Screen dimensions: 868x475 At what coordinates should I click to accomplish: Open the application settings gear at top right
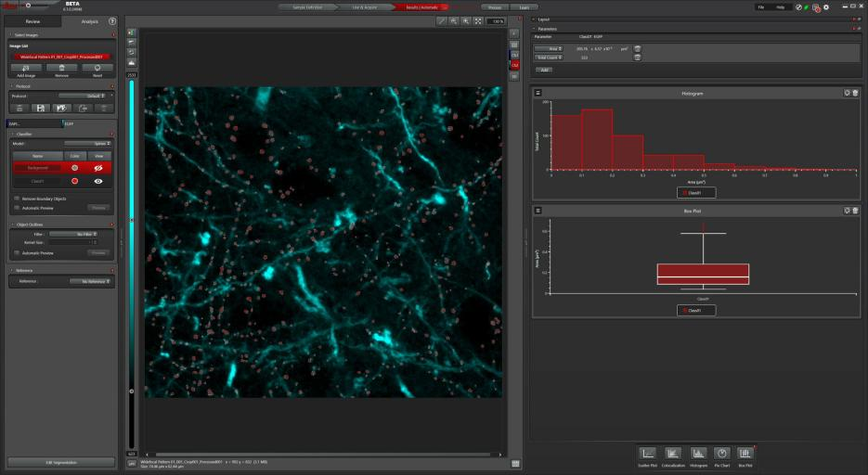click(826, 7)
